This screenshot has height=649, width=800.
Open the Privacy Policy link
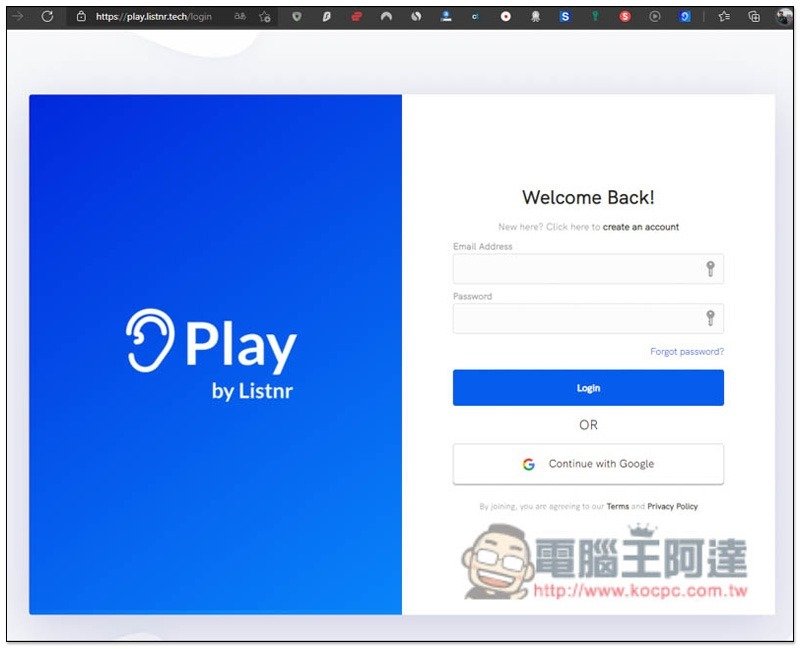[x=672, y=506]
